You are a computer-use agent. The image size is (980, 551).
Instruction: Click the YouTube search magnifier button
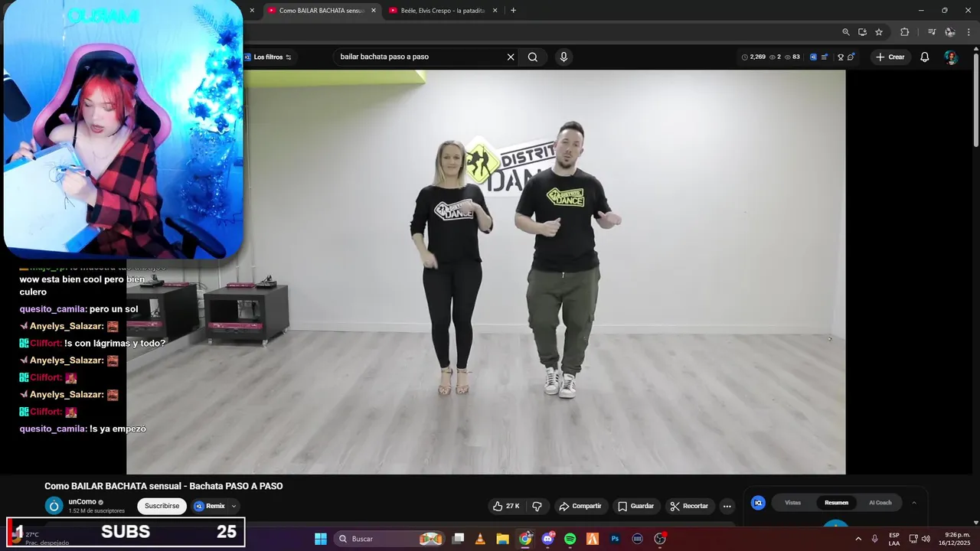pos(533,57)
